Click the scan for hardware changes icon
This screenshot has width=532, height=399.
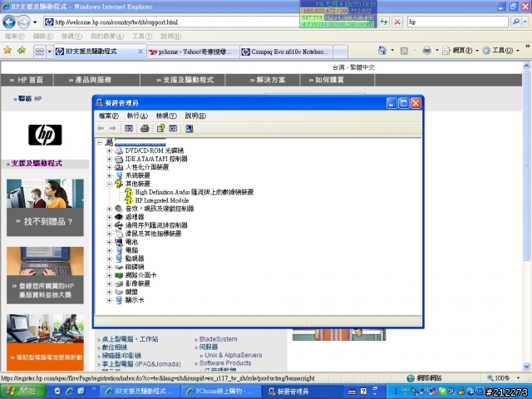coord(190,128)
